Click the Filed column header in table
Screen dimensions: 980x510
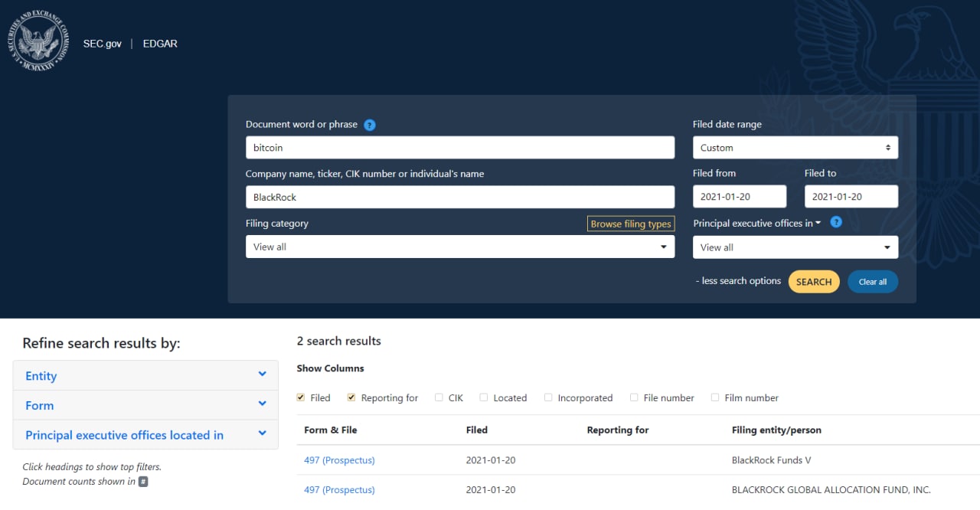[477, 430]
